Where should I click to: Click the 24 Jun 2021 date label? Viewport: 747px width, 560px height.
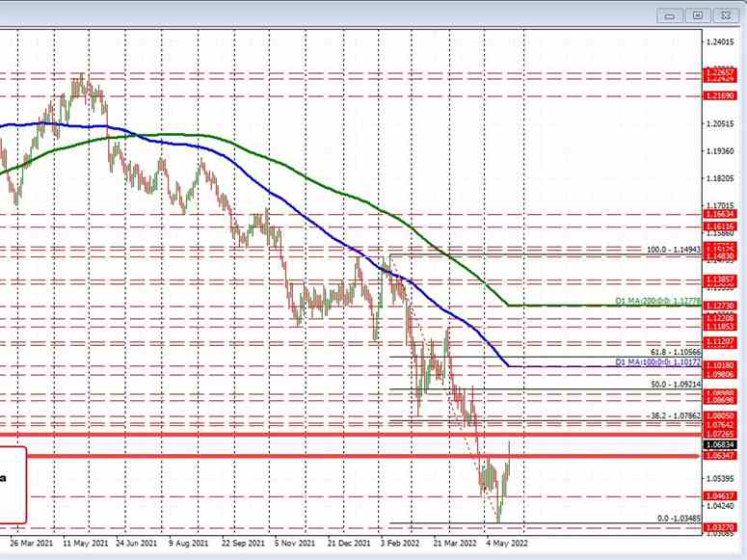tap(136, 543)
